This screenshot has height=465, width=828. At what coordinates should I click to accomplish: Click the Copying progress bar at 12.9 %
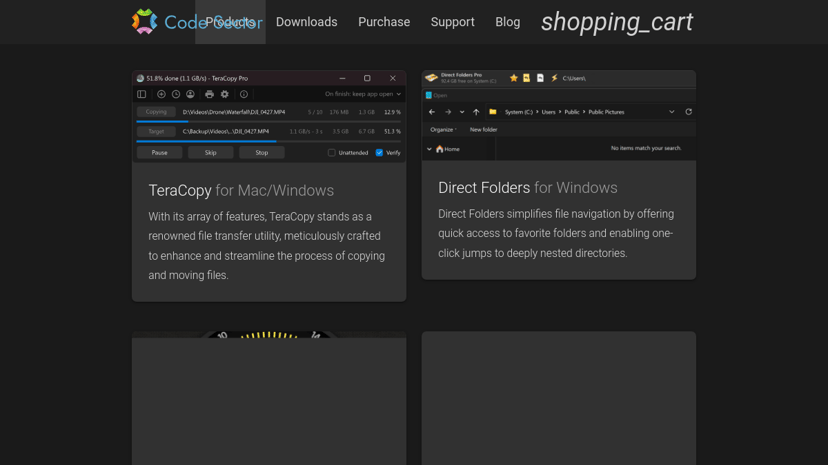pyautogui.click(x=268, y=121)
